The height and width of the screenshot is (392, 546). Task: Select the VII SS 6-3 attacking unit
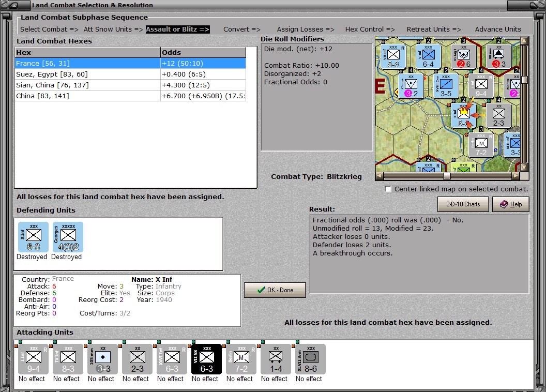coord(206,359)
